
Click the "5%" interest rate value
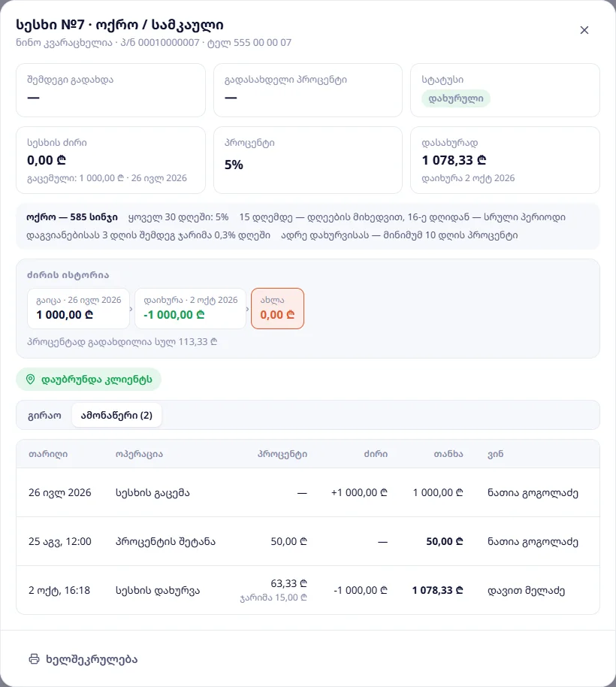click(x=234, y=165)
